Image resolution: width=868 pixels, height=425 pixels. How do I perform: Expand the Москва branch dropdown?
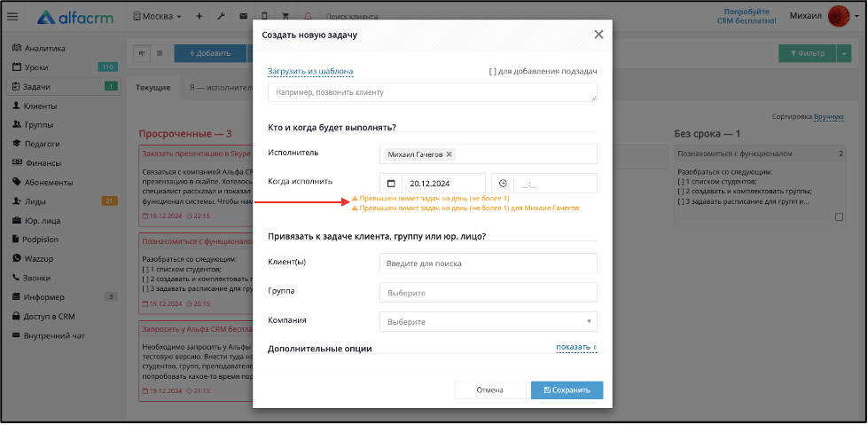(x=158, y=17)
